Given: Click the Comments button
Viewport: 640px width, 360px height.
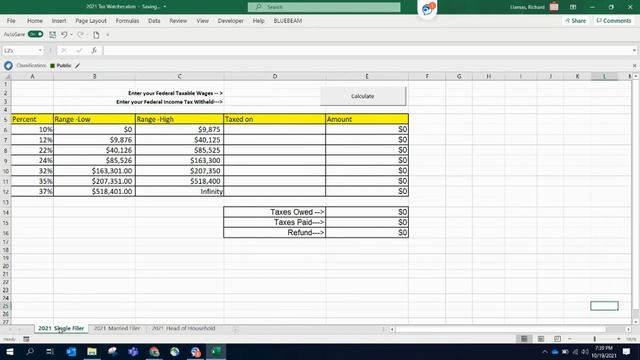Looking at the screenshot, I should 613,21.
